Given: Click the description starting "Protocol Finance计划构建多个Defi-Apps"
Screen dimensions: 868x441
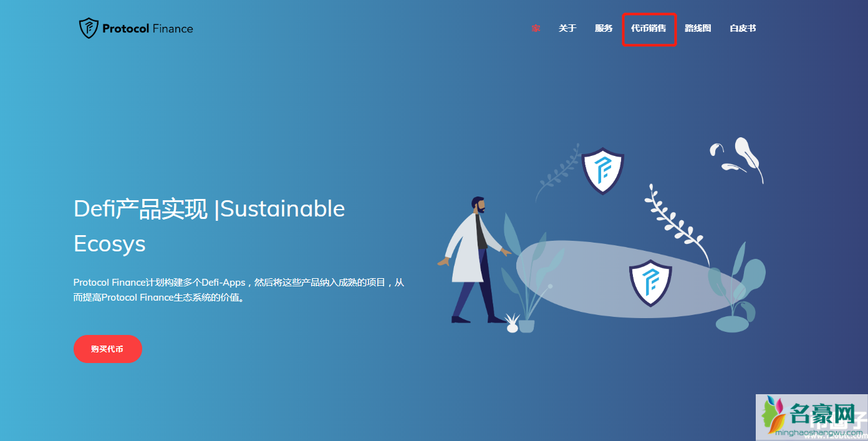Looking at the screenshot, I should 239,290.
